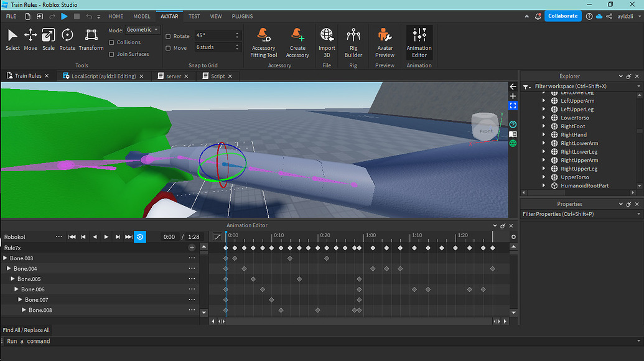
Task: Expand the Bone.006 track
Action: click(16, 289)
